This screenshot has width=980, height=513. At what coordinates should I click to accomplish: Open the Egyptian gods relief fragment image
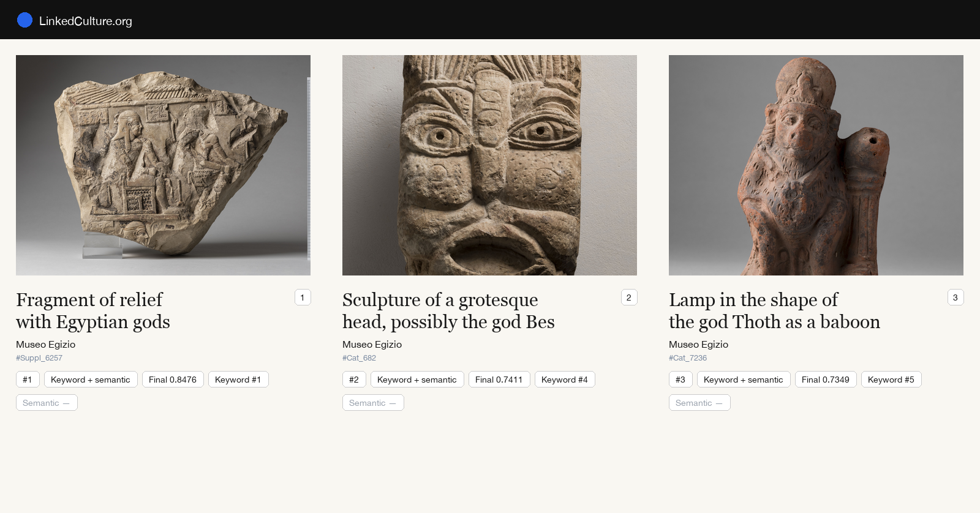click(x=163, y=165)
